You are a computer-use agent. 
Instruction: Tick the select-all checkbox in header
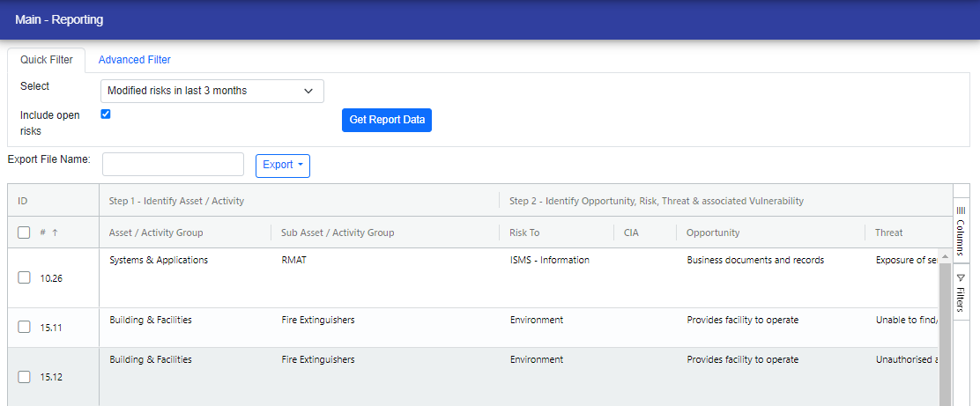point(25,233)
